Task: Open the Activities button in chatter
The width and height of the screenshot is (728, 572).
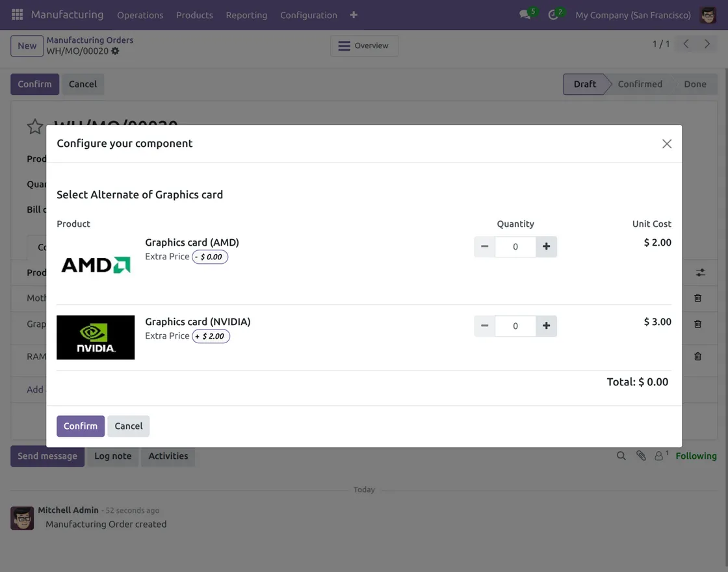Action: pyautogui.click(x=168, y=456)
